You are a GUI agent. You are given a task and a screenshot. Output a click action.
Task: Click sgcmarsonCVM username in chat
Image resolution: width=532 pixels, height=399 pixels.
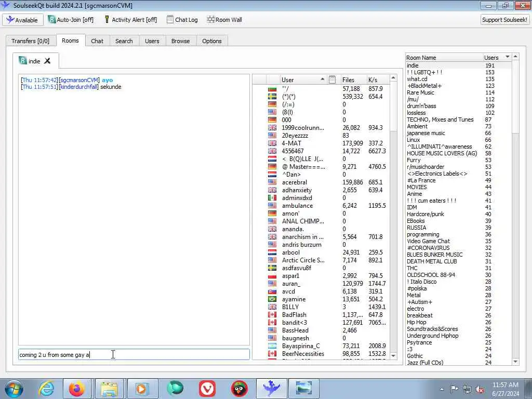point(79,80)
